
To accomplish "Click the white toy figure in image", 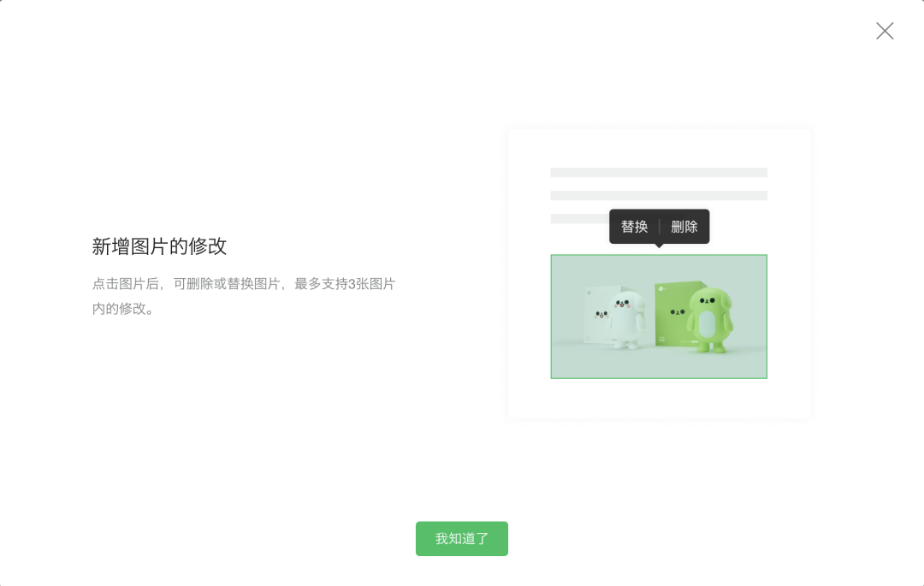I will [x=625, y=320].
